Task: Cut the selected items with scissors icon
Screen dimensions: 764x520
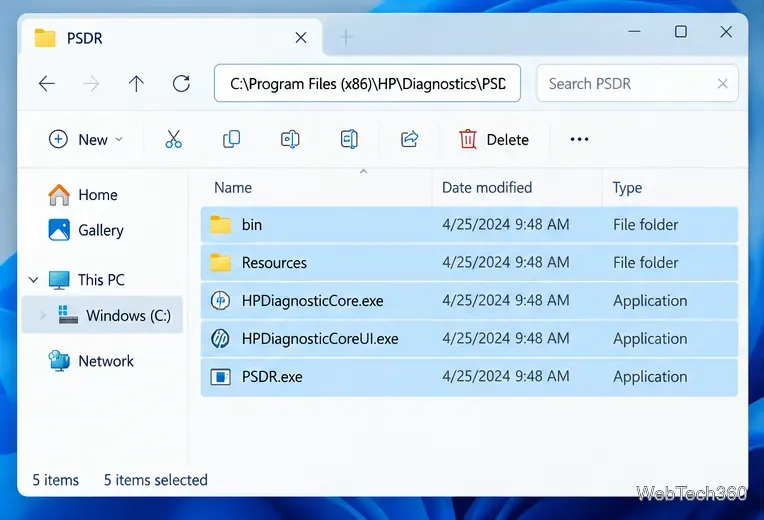Action: pos(173,139)
